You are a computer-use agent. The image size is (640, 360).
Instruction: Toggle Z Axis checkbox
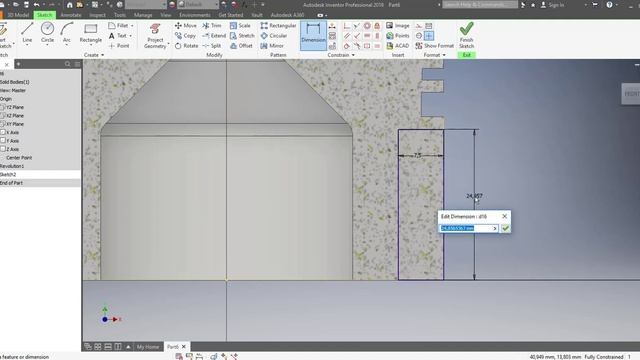tap(2, 149)
